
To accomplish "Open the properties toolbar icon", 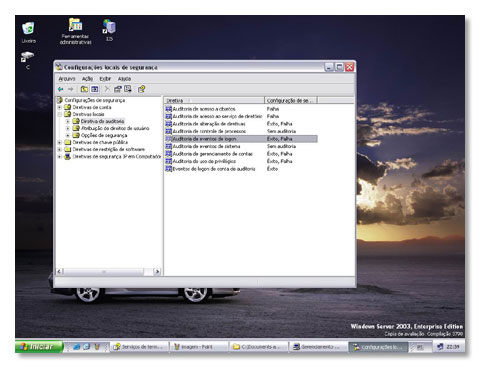I will tap(118, 89).
